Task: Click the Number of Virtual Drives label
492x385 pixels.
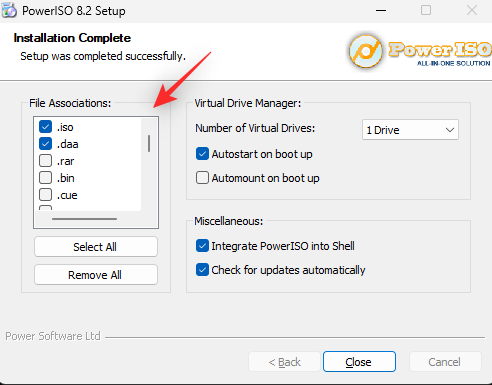Action: (255, 128)
